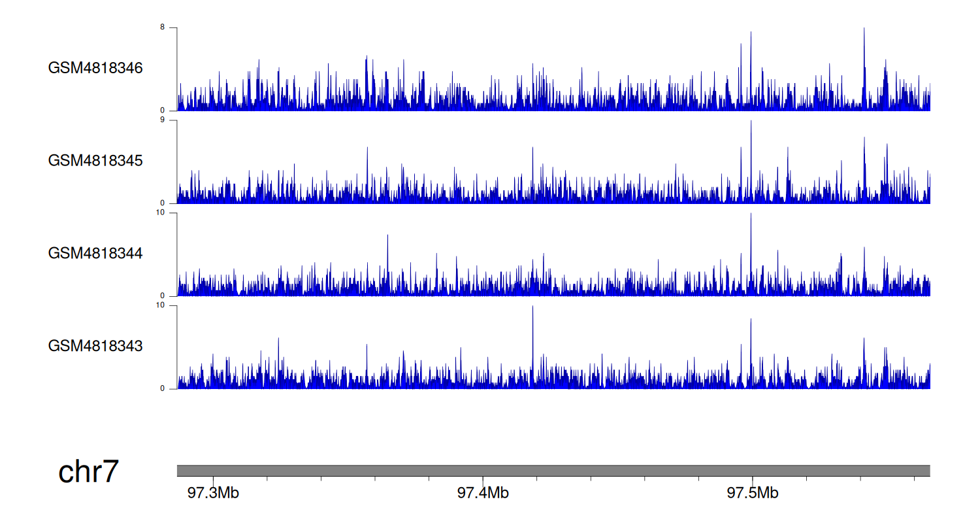Image resolution: width=980 pixels, height=510 pixels.
Task: Click the 97.3Mb axis position label
Action: tap(213, 492)
